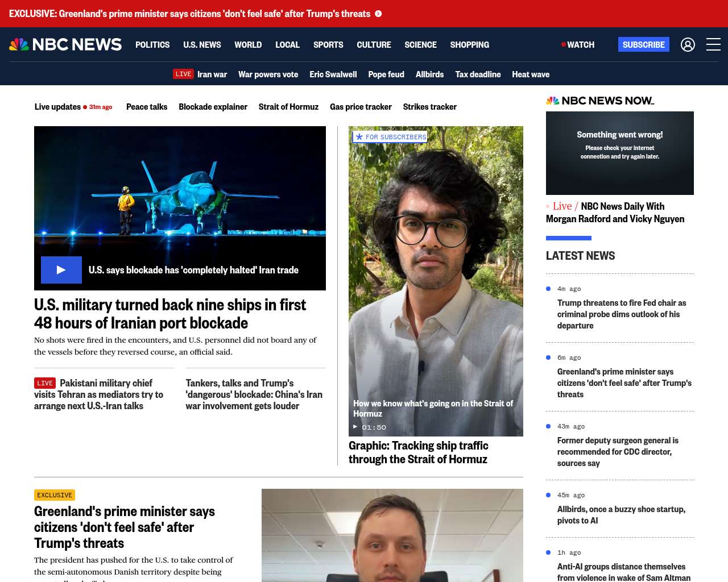728x582 pixels.
Task: Open the Iran war trending topic
Action: [212, 74]
